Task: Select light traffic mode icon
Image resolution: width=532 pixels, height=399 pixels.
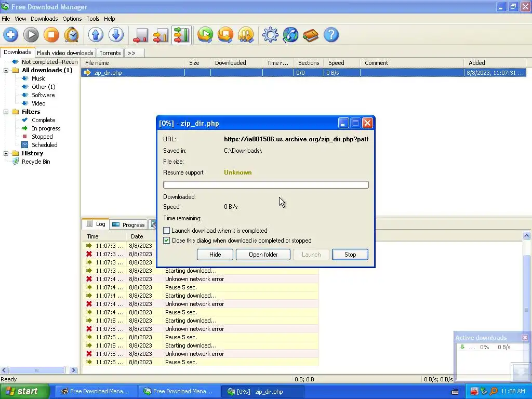Action: 140,35
